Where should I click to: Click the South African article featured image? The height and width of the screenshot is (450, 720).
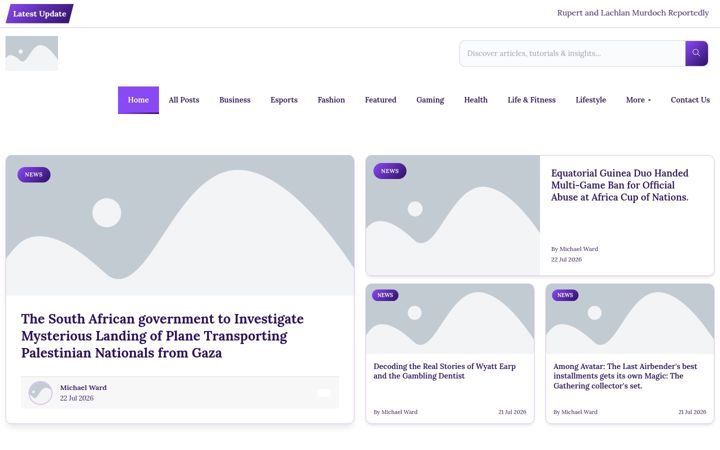[x=180, y=225]
